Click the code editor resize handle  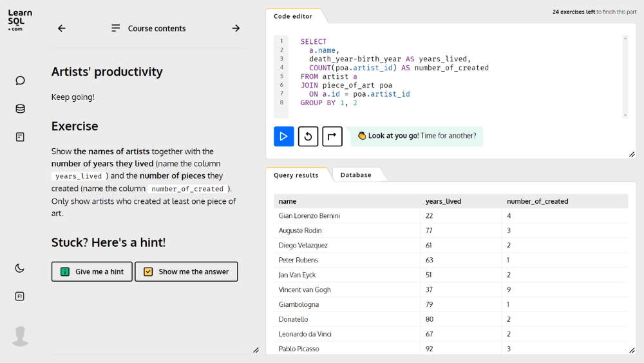(632, 155)
